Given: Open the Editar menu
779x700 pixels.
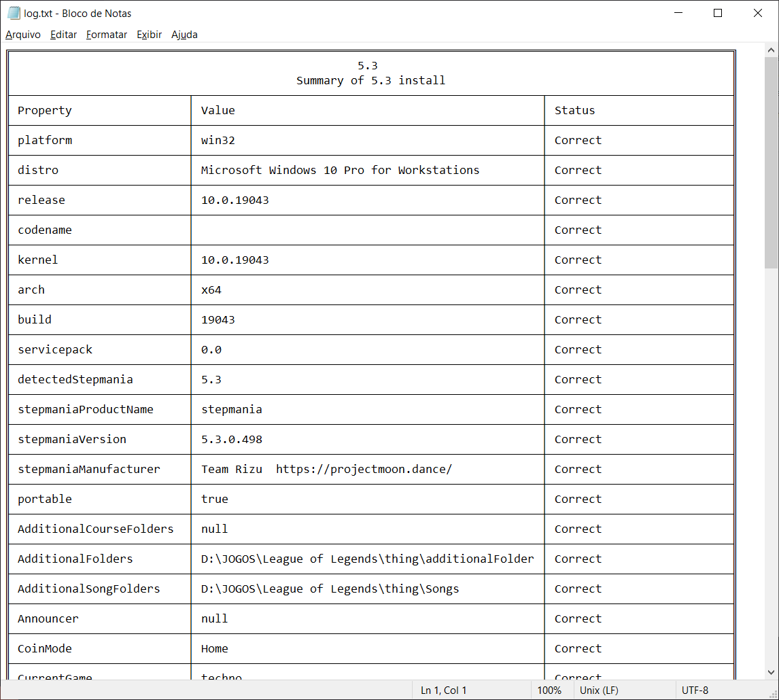Looking at the screenshot, I should click(64, 35).
